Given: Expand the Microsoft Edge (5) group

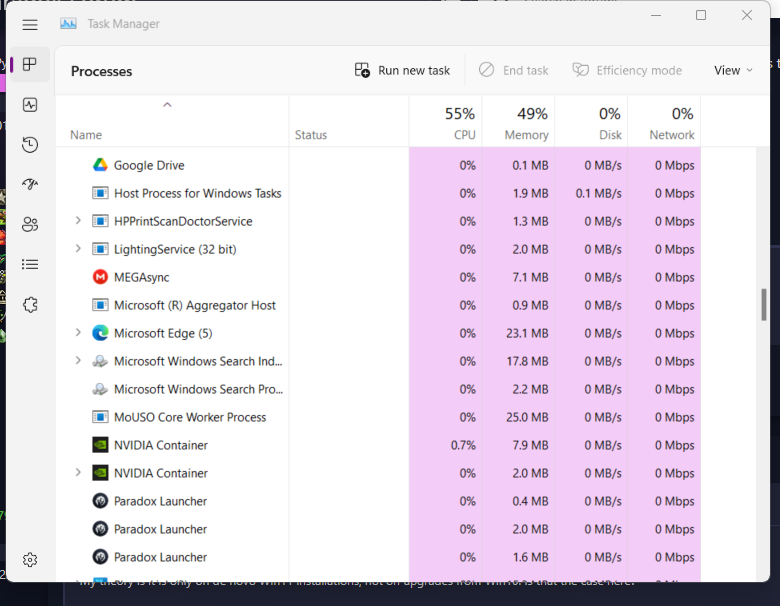Looking at the screenshot, I should click(x=78, y=332).
